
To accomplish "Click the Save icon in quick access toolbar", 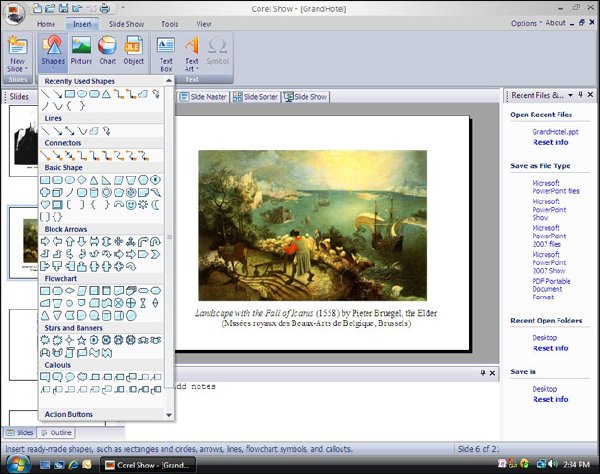I will click(x=64, y=8).
